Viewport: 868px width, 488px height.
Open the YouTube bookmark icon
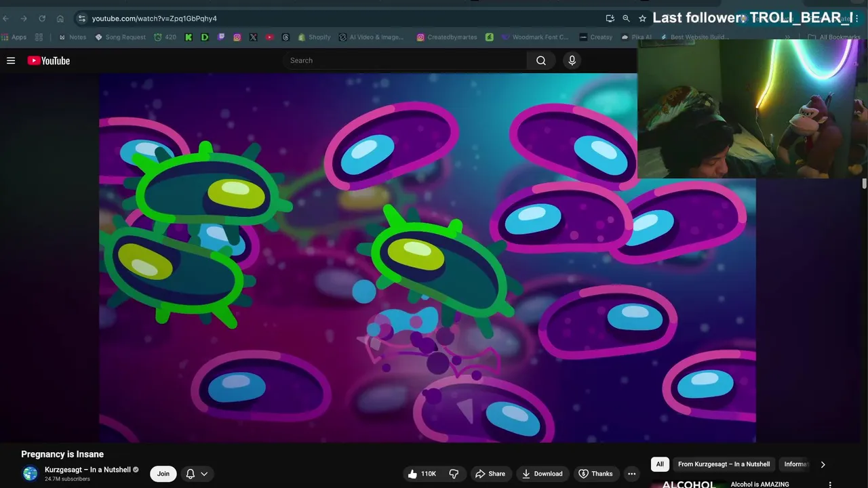pyautogui.click(x=269, y=37)
